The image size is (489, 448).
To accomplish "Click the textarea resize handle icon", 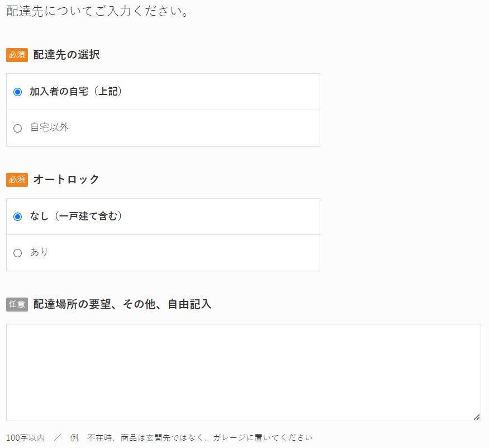I will click(477, 417).
